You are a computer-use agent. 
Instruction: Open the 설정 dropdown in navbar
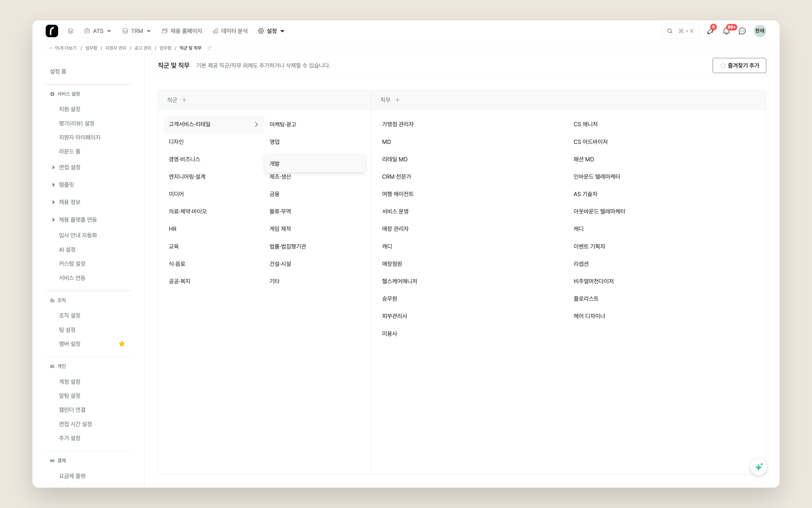pyautogui.click(x=271, y=31)
